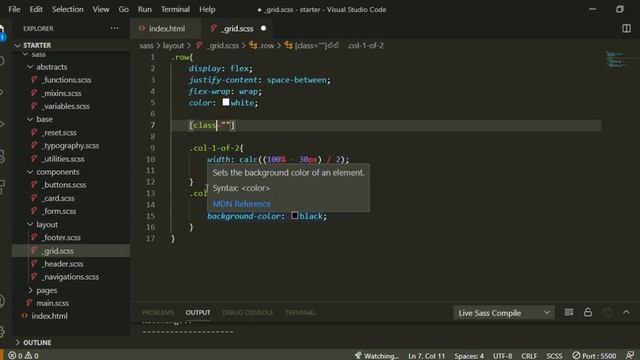Open _header.scss file
The height and width of the screenshot is (360, 640).
[63, 264]
